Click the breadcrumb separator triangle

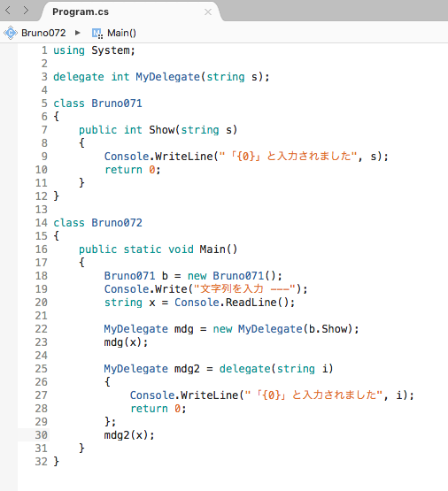click(x=78, y=33)
